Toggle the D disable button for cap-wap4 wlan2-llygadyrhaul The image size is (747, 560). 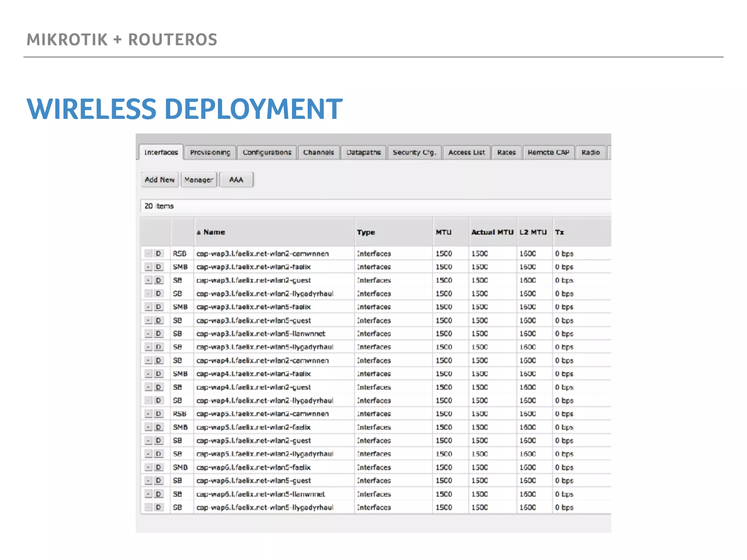click(158, 400)
